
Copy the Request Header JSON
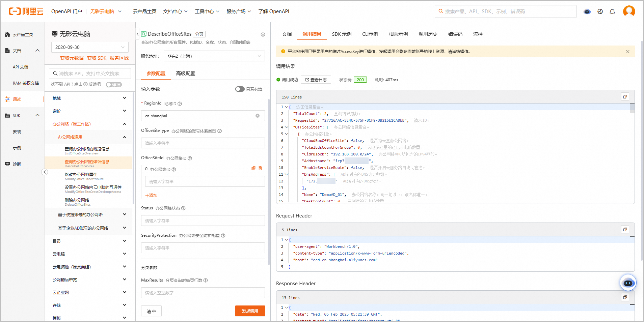(x=625, y=230)
